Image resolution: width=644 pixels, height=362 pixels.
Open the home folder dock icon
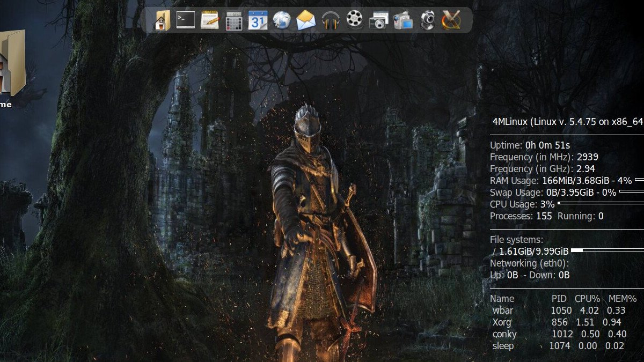click(162, 20)
